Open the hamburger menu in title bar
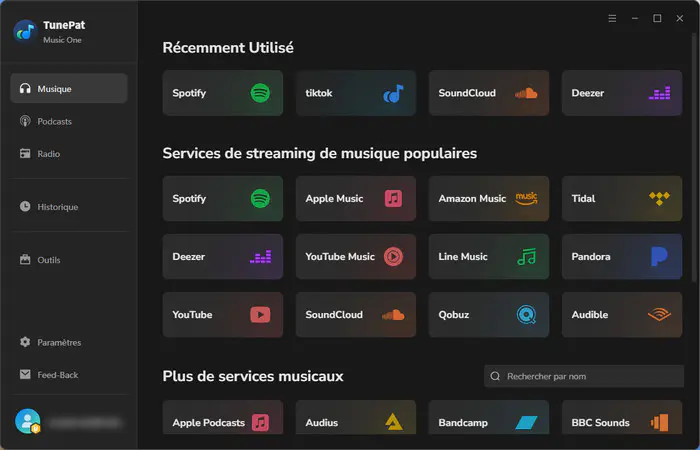The height and width of the screenshot is (450, 700). pos(612,18)
